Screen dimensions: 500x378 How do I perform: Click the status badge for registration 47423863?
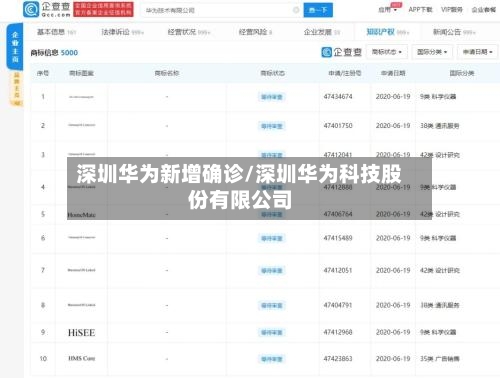point(272,359)
